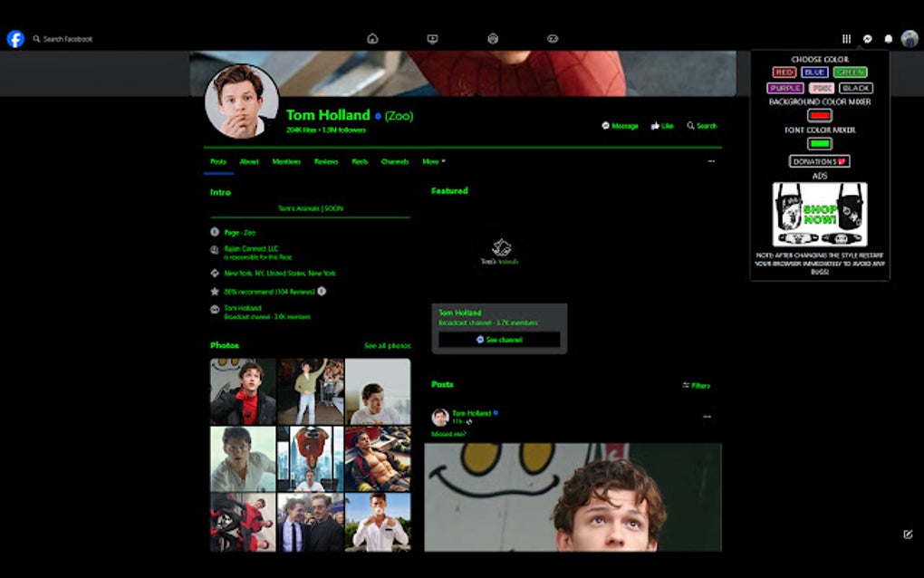Click the Facebook logo
Screen dimensions: 924x578
(14, 38)
